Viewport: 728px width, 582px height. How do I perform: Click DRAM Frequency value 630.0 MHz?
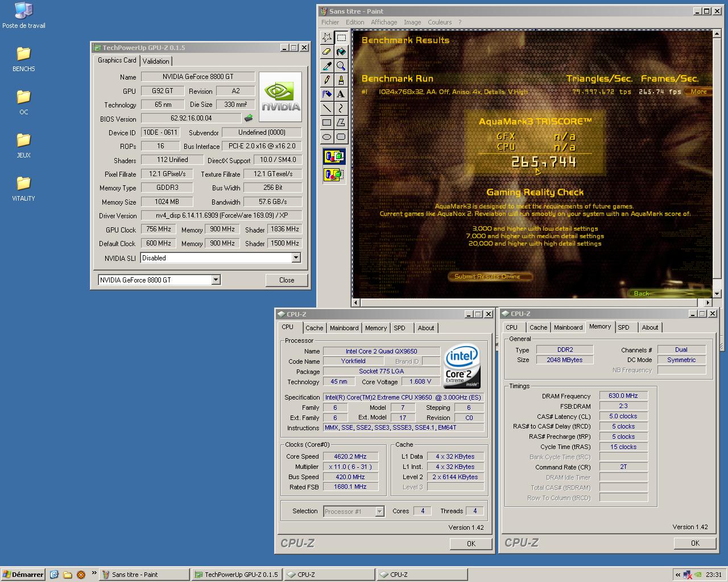623,396
